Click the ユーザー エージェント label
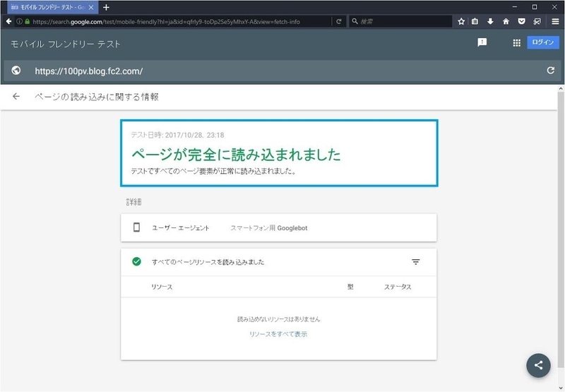This screenshot has height=392, width=565. tap(181, 228)
